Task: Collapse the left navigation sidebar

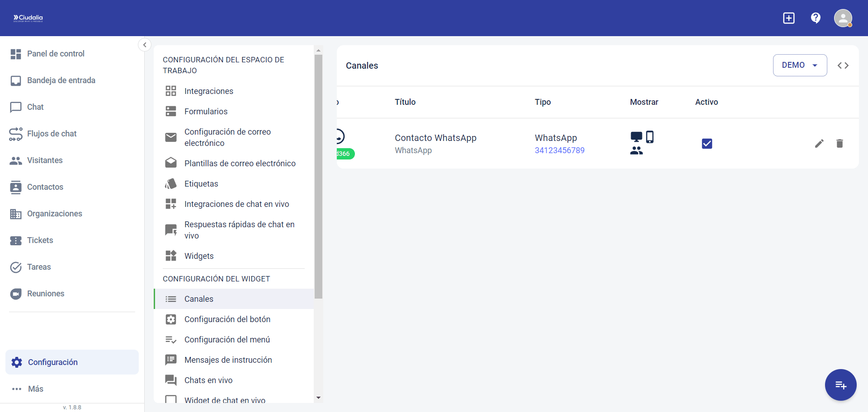Action: tap(145, 45)
